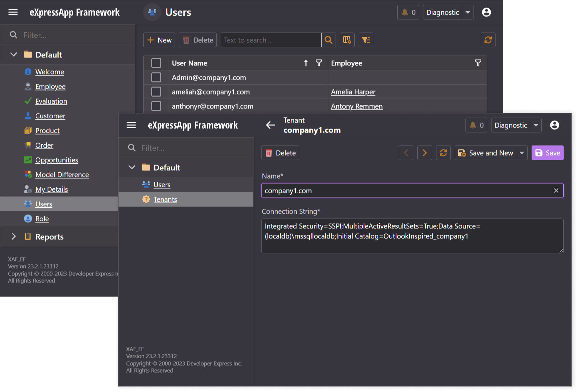
Task: Open the Opportunities navigation item
Action: (x=56, y=160)
